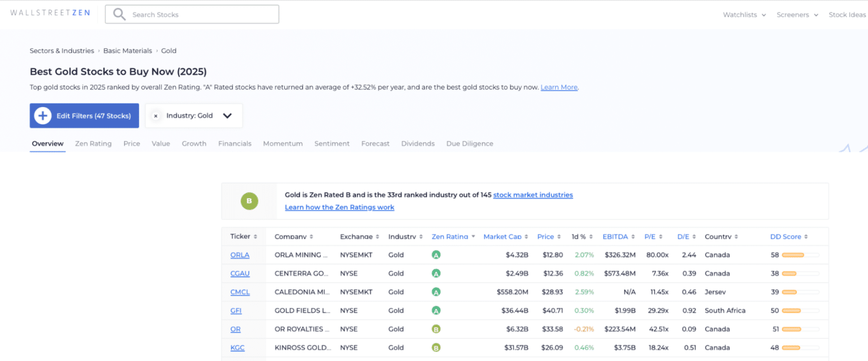Click ORLA's DD Score bar of 58
This screenshot has width=868, height=361.
800,255
